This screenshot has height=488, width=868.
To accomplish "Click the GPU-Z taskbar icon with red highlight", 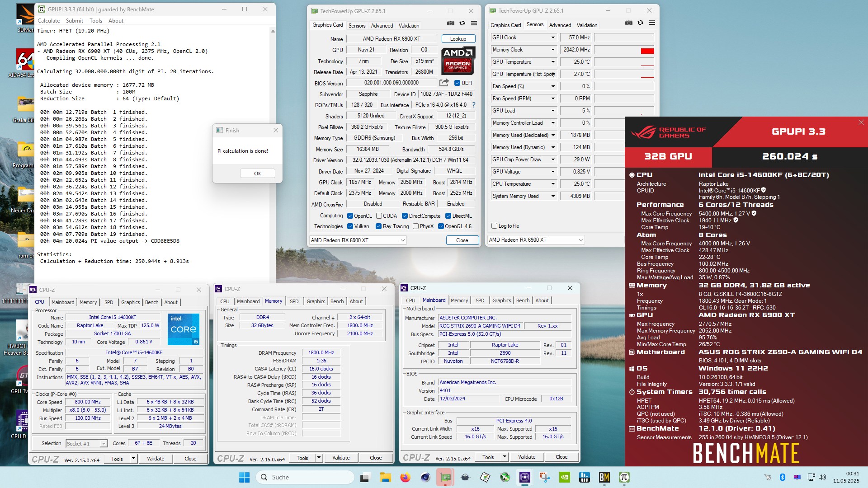I will tap(445, 477).
